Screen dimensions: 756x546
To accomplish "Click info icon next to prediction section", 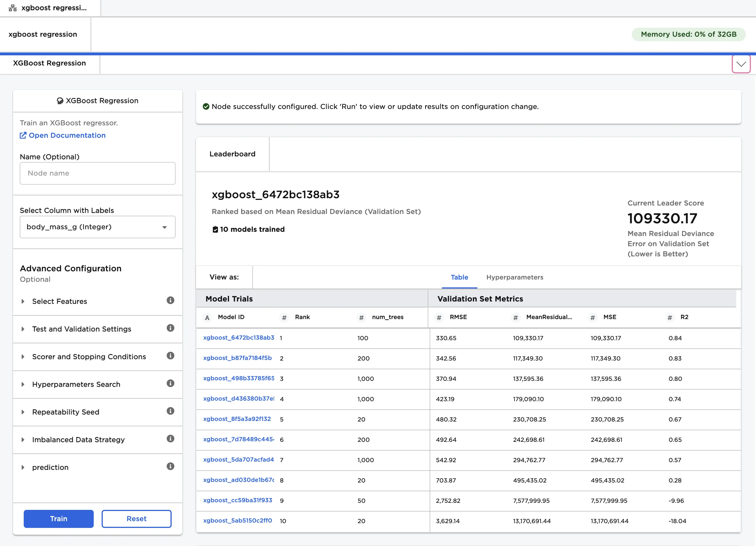I will [x=170, y=466].
